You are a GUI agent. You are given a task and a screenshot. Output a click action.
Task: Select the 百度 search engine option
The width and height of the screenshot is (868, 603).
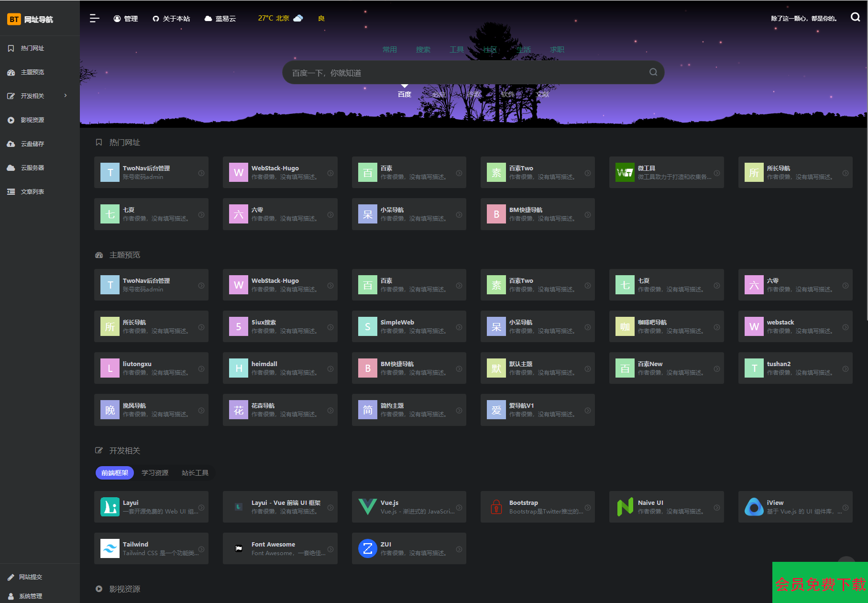(x=404, y=94)
